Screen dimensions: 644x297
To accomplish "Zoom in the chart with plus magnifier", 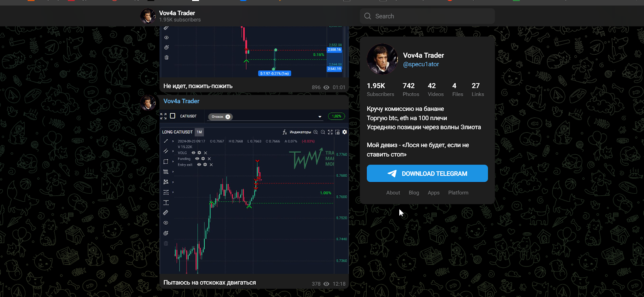I will (316, 132).
